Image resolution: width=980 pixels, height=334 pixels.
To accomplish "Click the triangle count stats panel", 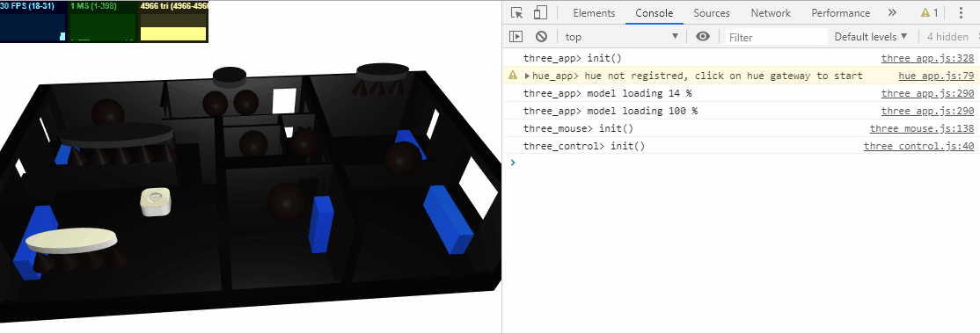I will [x=173, y=22].
